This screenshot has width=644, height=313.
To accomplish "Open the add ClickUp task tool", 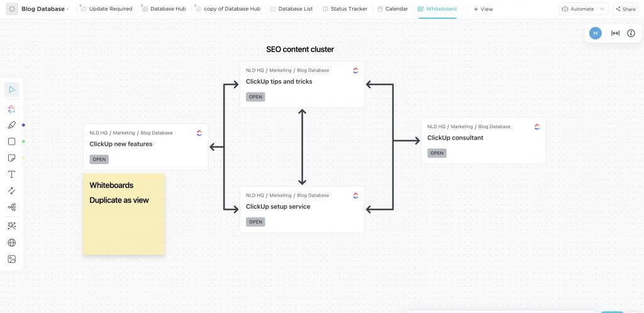I will pyautogui.click(x=11, y=109).
